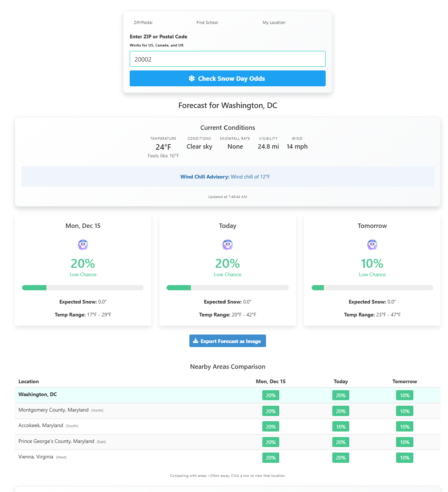
Task: Click the Mon, Dec 15 chance progress bar
Action: [x=83, y=288]
